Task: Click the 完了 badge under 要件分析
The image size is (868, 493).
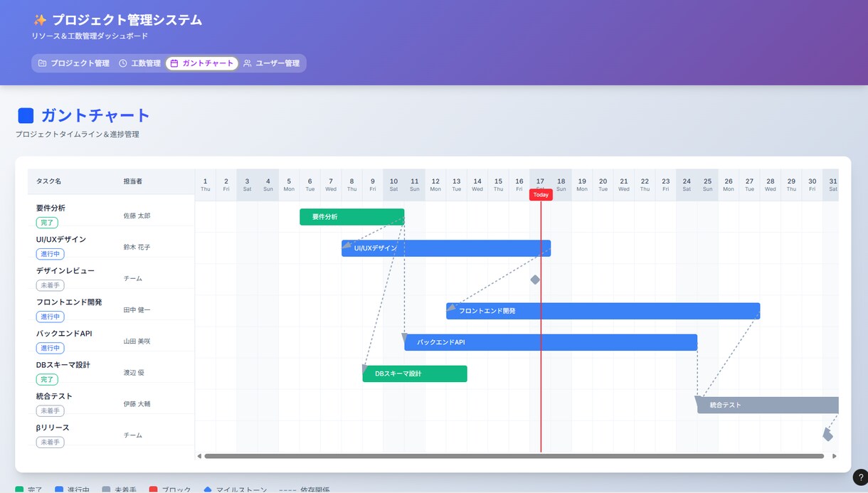Action: [x=47, y=223]
